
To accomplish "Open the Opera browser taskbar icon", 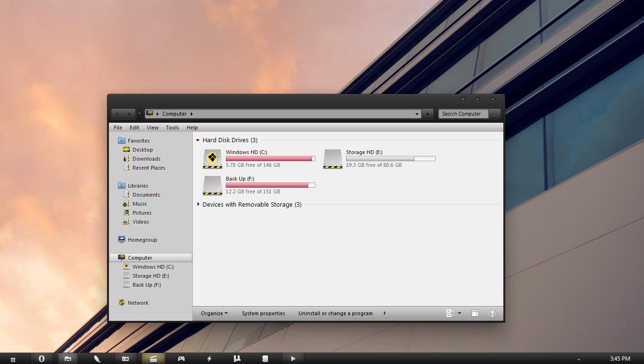I will tap(42, 359).
